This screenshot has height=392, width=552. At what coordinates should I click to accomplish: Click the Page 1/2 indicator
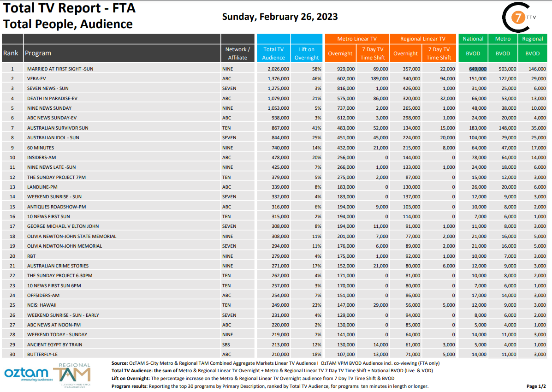(536, 386)
